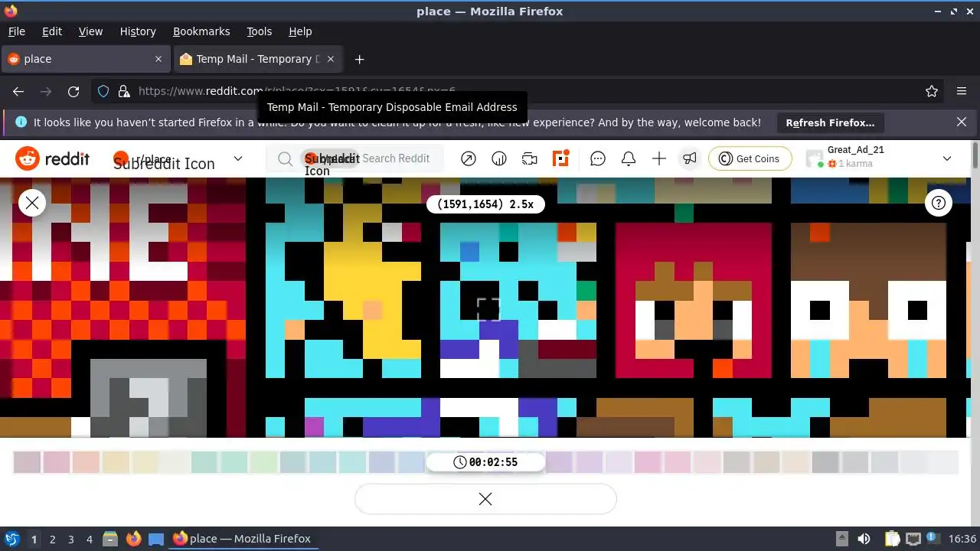This screenshot has height=551, width=980.
Task: Open the View menu
Action: pos(90,31)
